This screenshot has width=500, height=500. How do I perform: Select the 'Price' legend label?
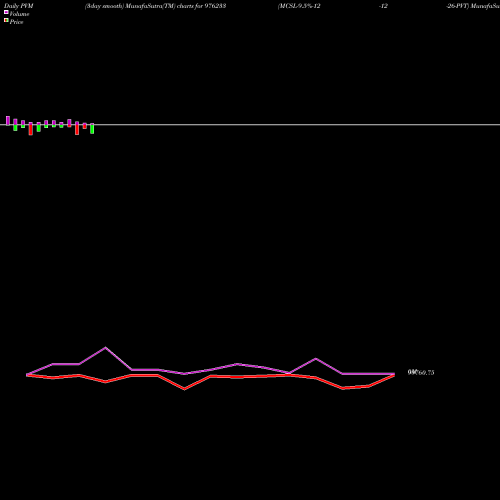(16, 22)
